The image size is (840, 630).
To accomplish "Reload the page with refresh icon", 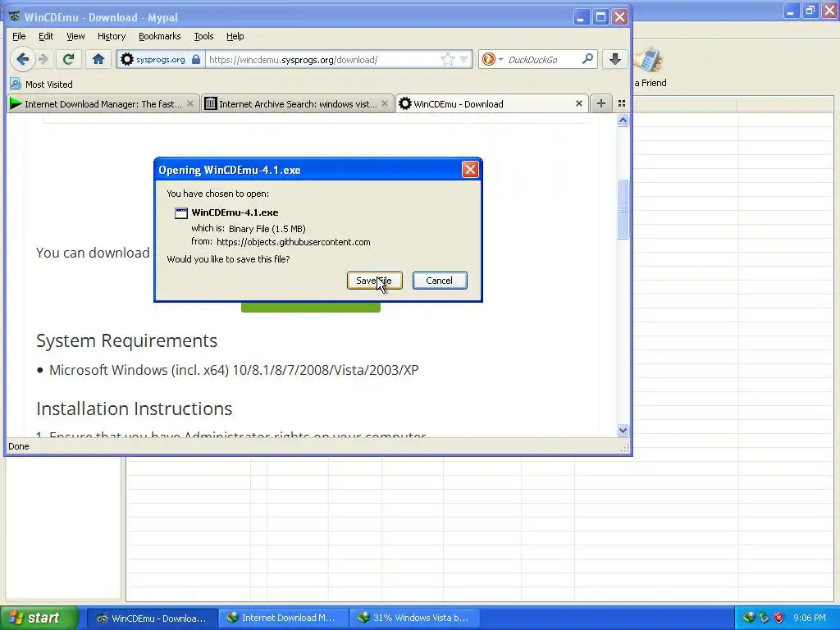I will click(x=68, y=59).
